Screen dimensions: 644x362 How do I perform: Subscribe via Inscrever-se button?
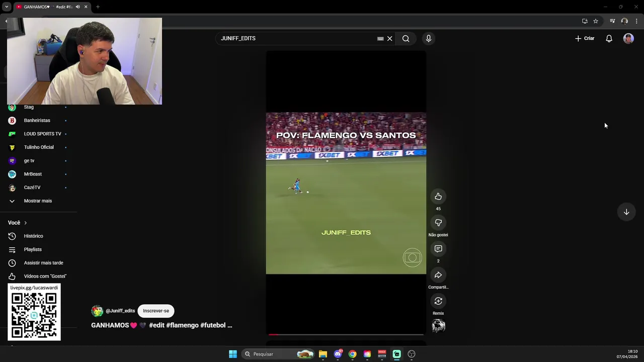point(156,311)
